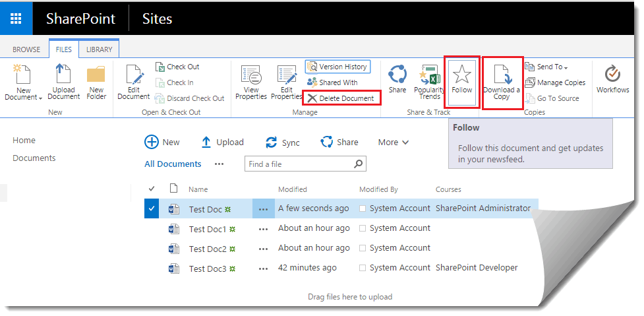Switch to the BROWSE ribbon tab
This screenshot has height=316, width=644.
[26, 49]
